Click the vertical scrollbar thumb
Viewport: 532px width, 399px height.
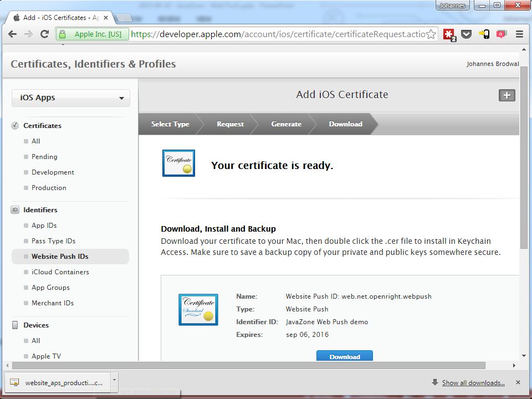click(524, 157)
